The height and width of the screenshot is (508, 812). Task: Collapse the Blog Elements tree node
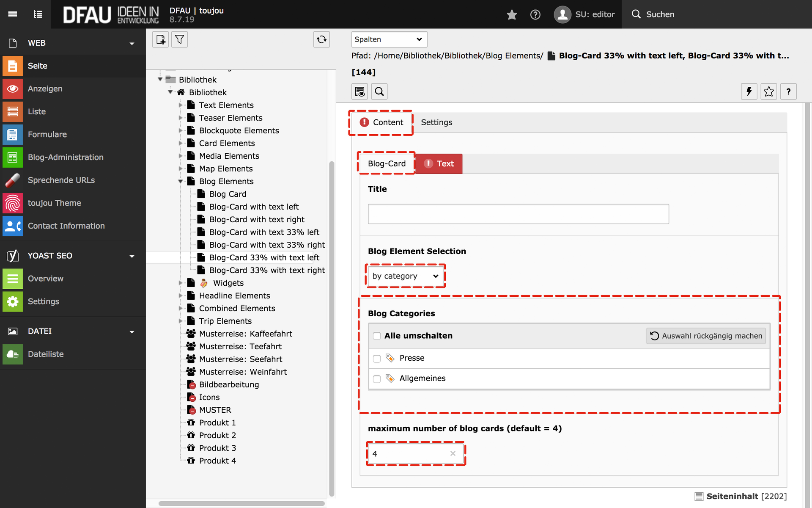coord(181,181)
